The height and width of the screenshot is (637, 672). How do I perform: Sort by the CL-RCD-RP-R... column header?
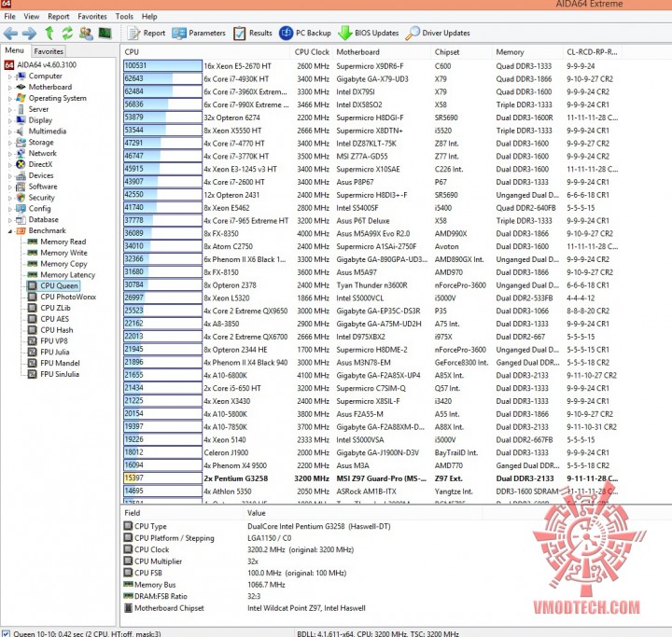click(592, 52)
